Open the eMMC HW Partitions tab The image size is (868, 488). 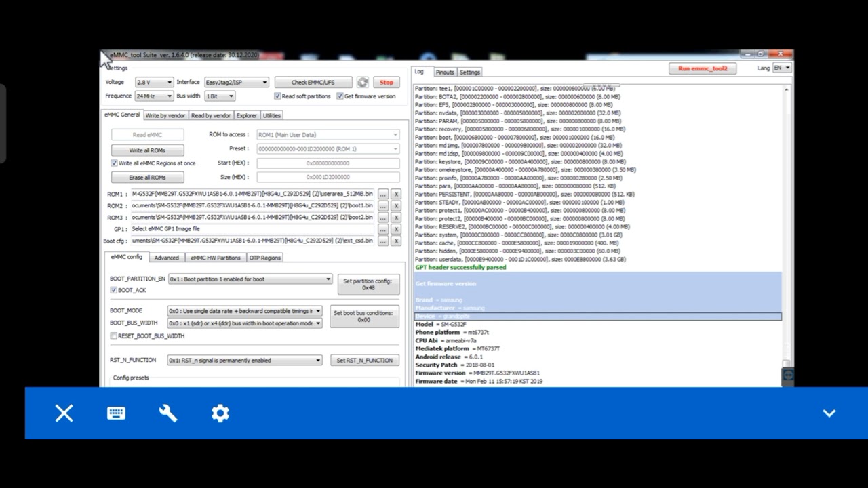216,258
